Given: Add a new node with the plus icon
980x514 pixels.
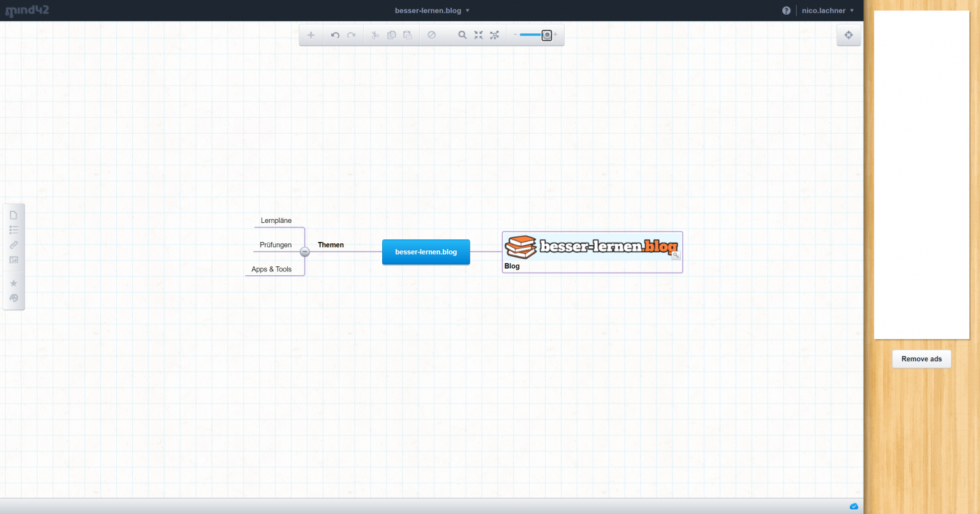Looking at the screenshot, I should [x=311, y=35].
